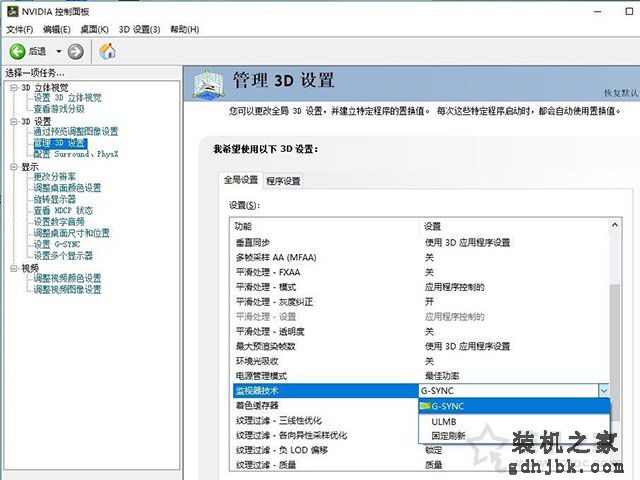The height and width of the screenshot is (480, 640).
Task: Open 查看游戏分级 task
Action: [59, 109]
